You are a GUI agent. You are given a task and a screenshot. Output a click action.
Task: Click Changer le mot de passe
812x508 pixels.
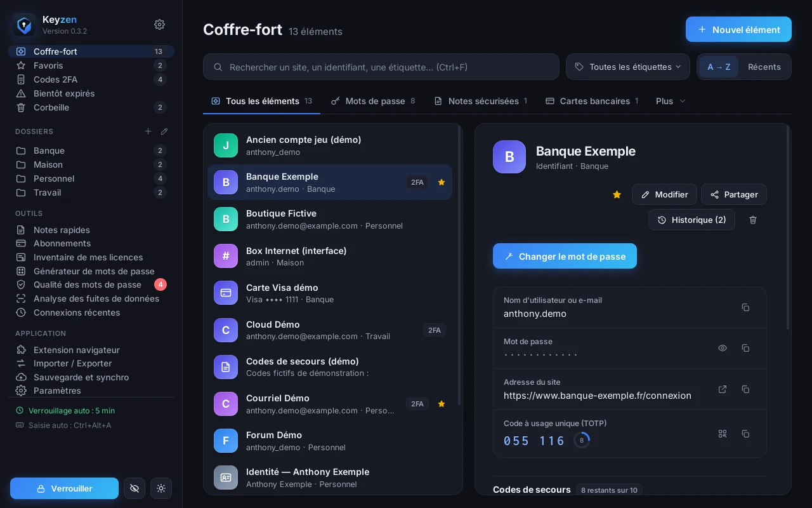point(565,256)
